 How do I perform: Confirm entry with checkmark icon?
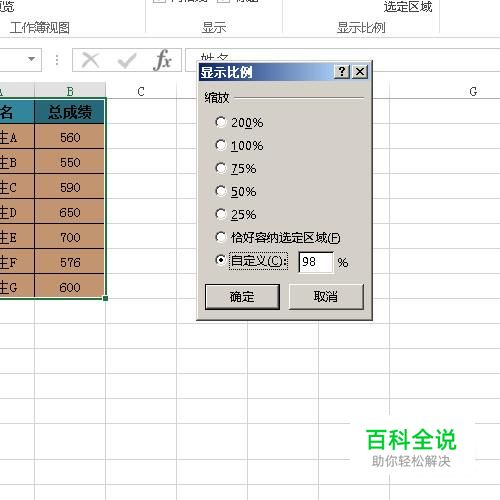(127, 60)
